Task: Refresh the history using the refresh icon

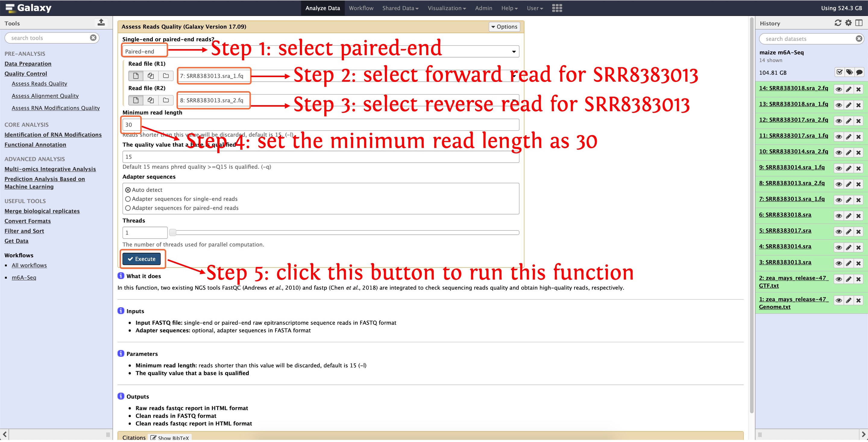Action: [838, 23]
